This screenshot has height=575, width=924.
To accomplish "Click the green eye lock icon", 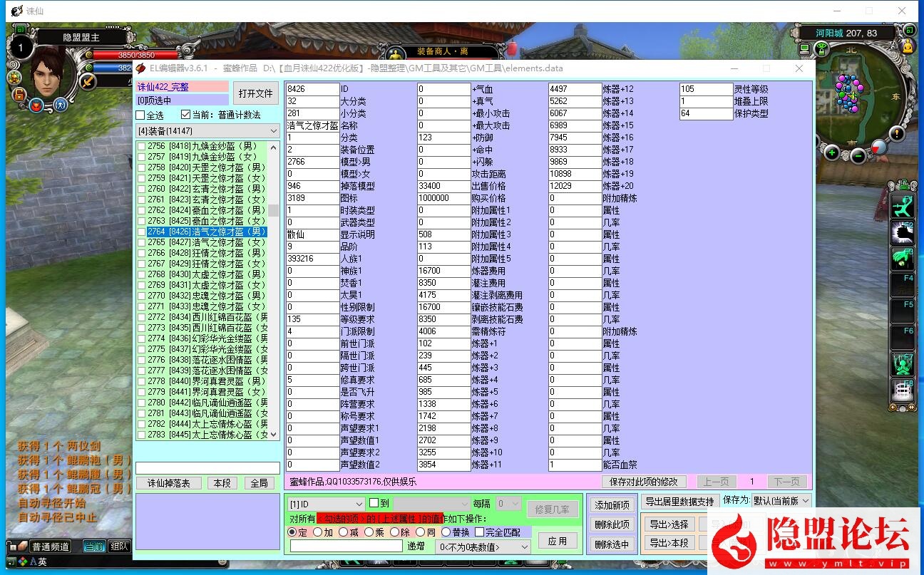I will point(821,49).
